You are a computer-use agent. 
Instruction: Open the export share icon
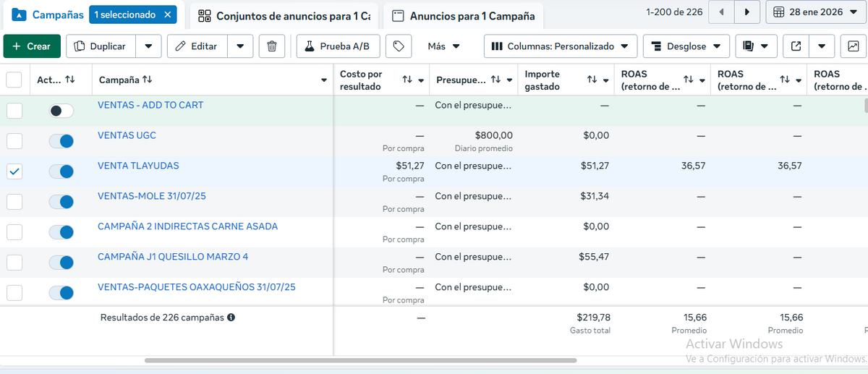[796, 46]
